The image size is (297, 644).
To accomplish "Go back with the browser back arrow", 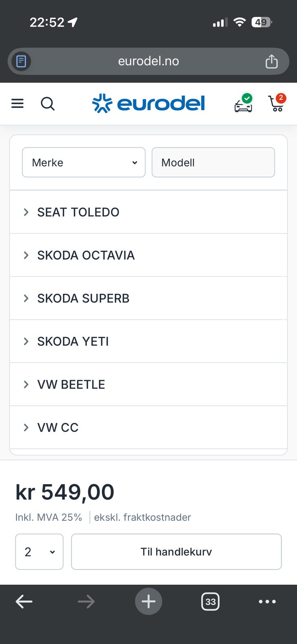I will click(x=24, y=602).
